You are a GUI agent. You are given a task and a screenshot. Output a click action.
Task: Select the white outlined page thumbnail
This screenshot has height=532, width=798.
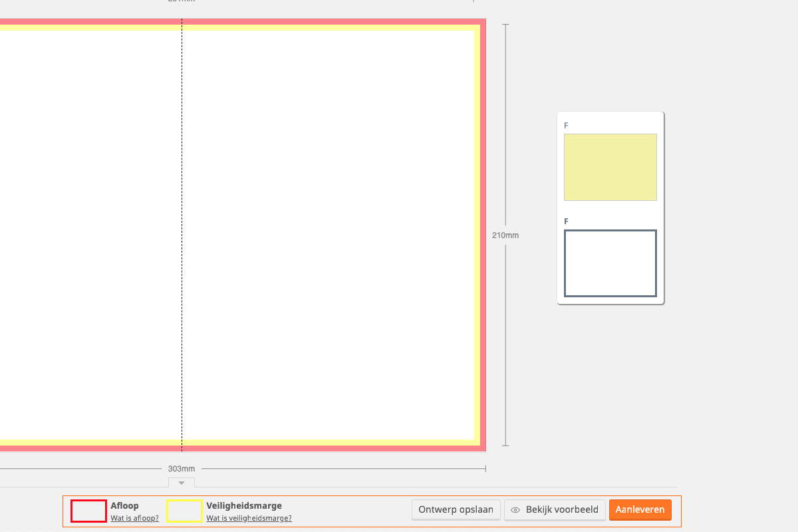coord(610,263)
